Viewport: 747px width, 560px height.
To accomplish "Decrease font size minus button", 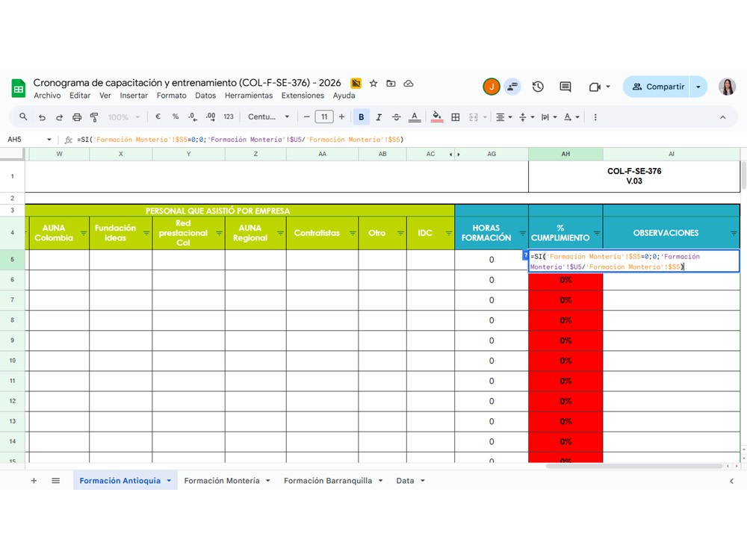I will 307,116.
